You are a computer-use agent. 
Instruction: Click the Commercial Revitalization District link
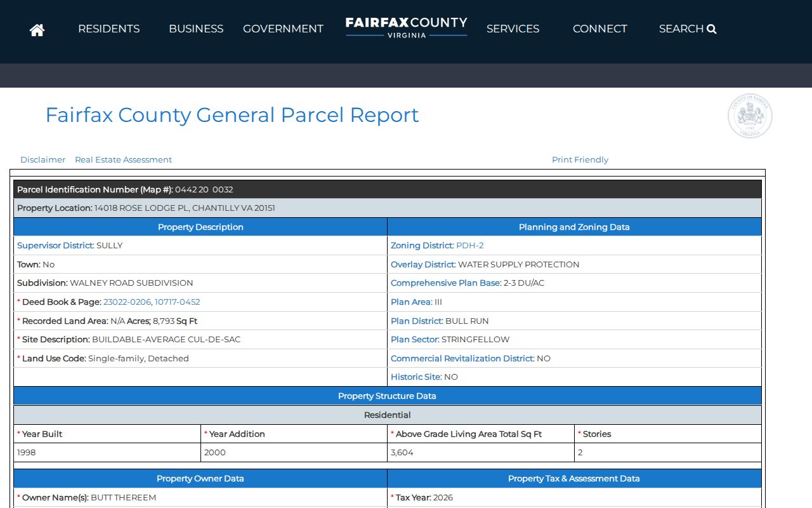click(462, 359)
